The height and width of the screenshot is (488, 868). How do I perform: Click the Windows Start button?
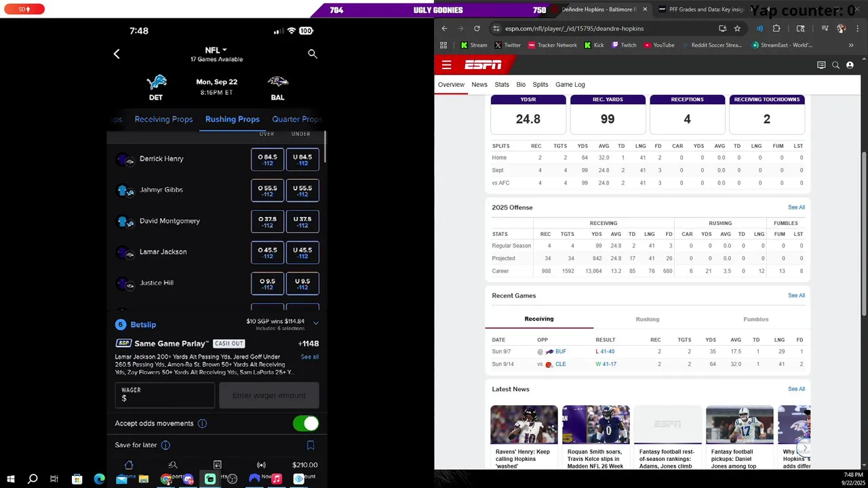point(10,479)
